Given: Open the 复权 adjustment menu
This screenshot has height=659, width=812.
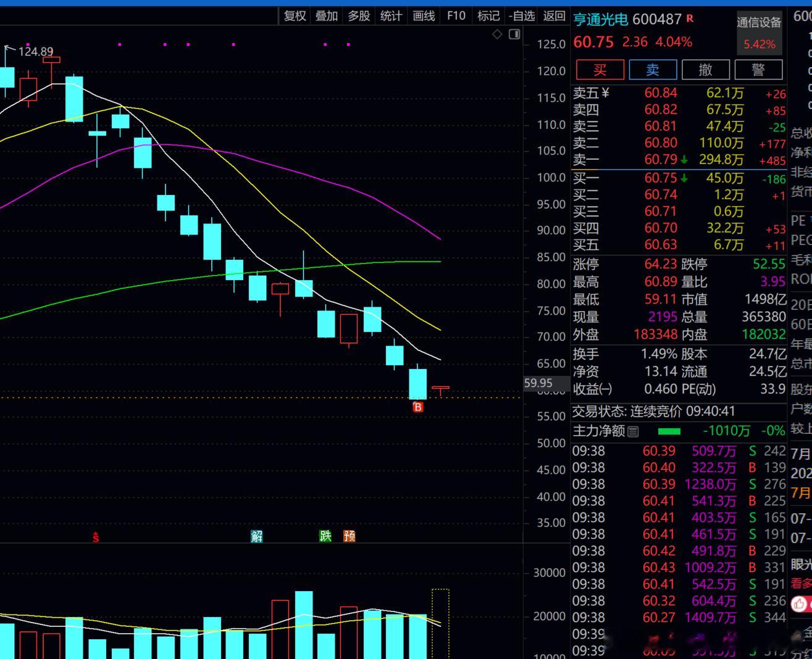Looking at the screenshot, I should click(x=295, y=16).
